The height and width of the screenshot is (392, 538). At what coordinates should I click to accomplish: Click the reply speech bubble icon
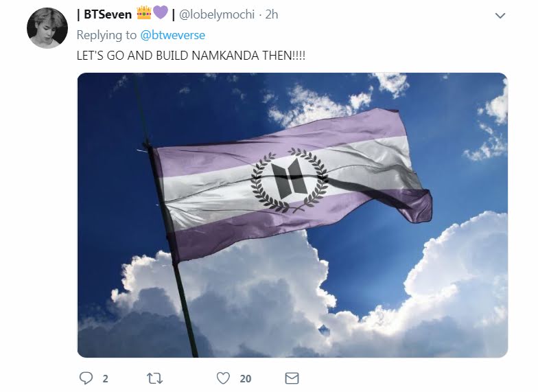(86, 378)
